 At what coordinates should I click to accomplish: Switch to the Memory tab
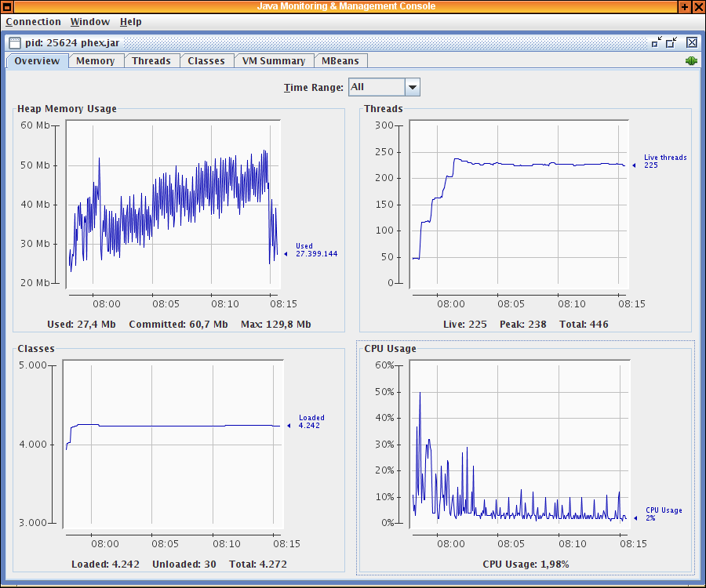[96, 60]
